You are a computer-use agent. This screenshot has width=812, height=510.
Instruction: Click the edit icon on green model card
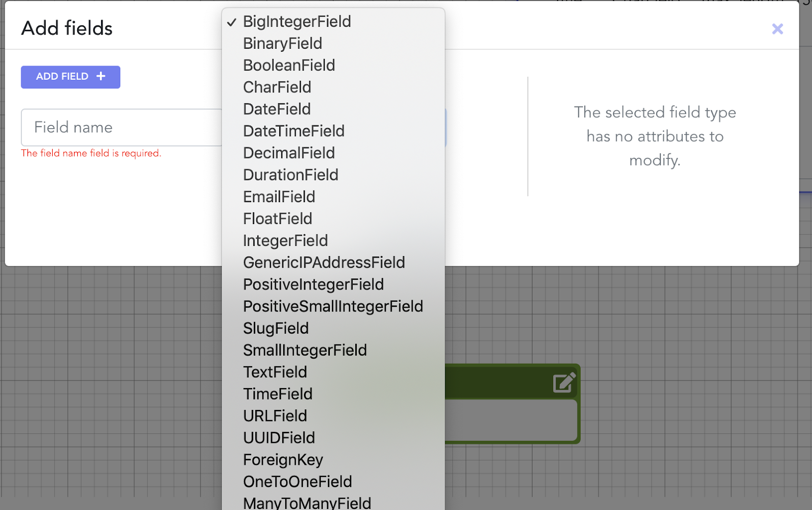[564, 382]
